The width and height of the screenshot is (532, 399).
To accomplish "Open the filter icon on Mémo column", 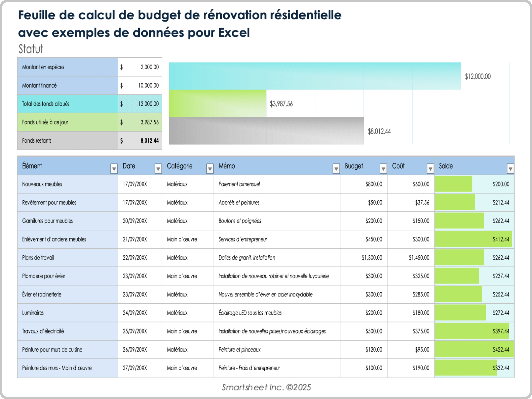I will tap(336, 168).
